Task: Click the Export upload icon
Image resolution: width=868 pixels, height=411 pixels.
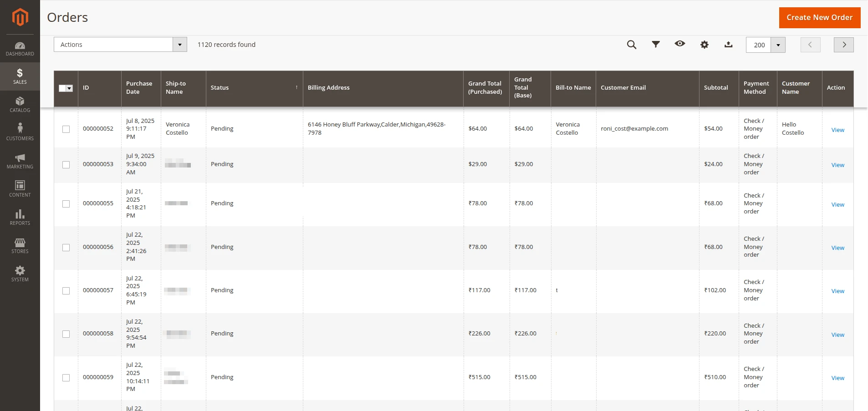Action: click(x=729, y=44)
